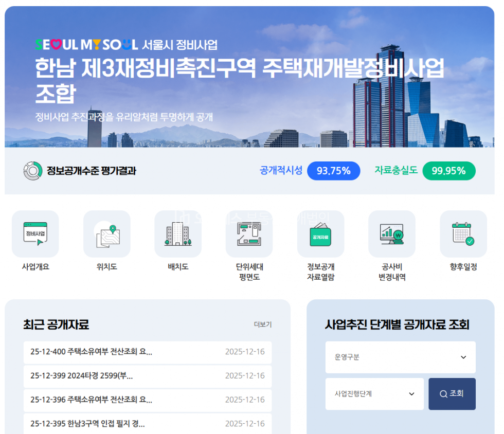The width and height of the screenshot is (504, 434).
Task: Open the 공사비 변경내역 chart icon
Action: [x=392, y=234]
